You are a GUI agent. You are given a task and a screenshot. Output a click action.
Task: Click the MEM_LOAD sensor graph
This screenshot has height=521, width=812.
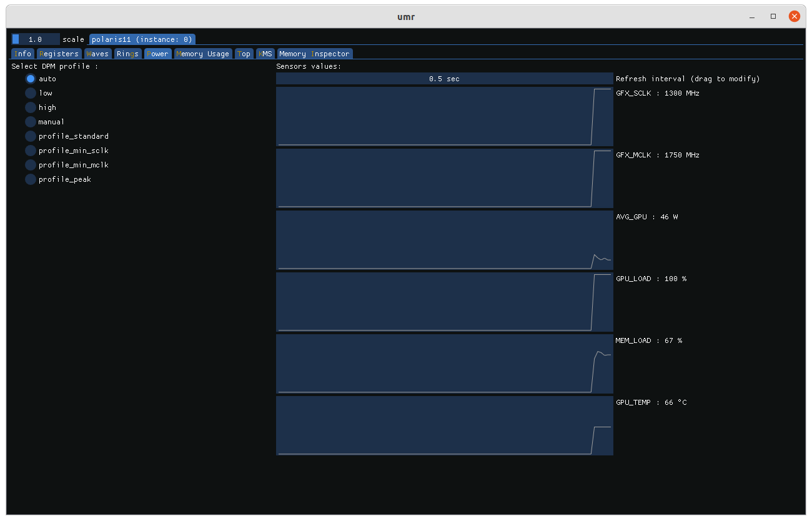[445, 364]
